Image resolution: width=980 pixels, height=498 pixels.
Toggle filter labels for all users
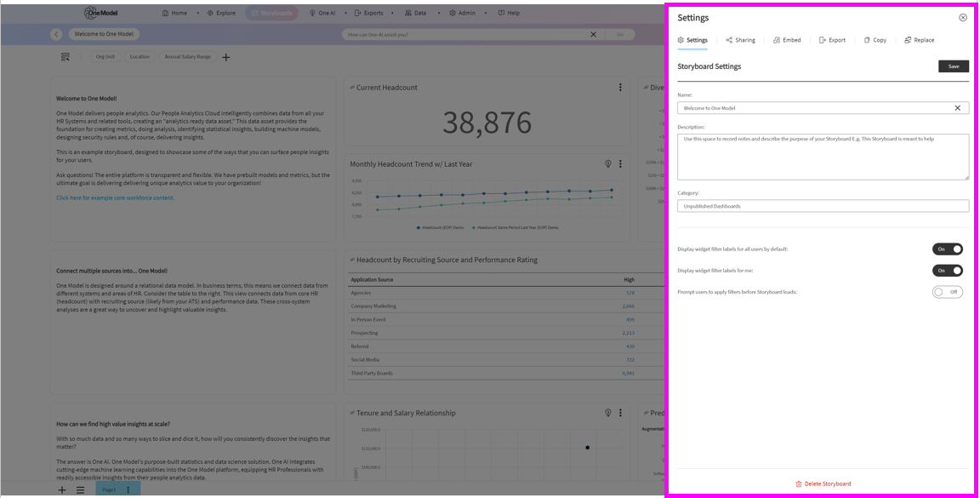tap(948, 249)
